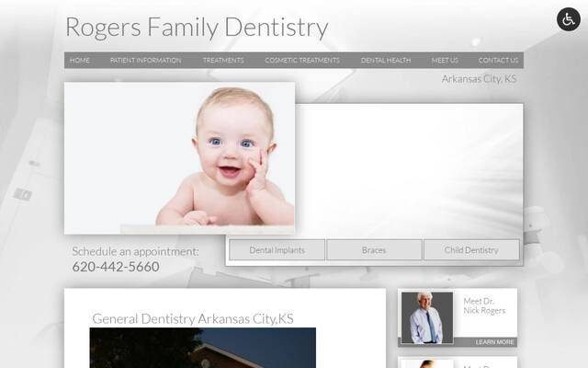Select the Meet Us menu item
Screen dimensions: 588x368
[445, 61]
